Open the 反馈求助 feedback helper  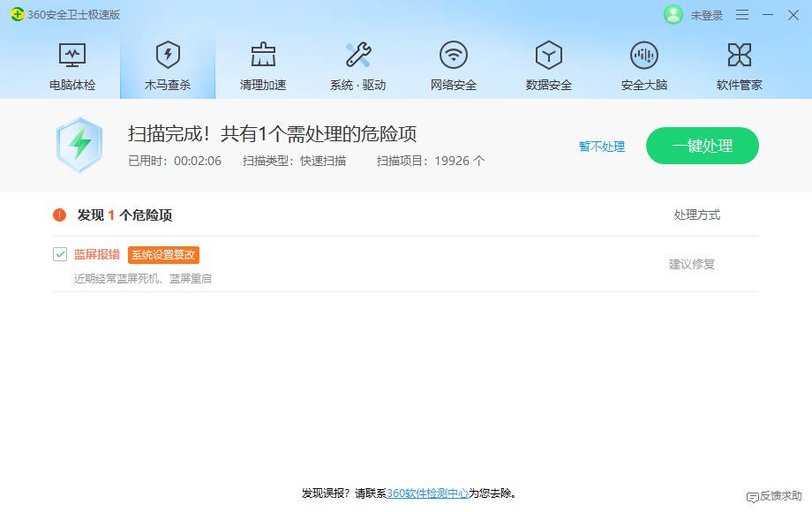click(772, 497)
